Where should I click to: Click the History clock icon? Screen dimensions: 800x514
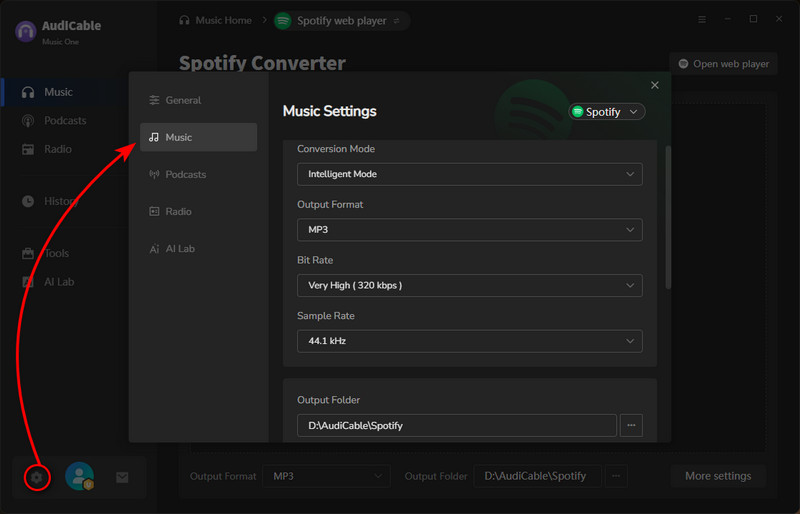(x=28, y=201)
